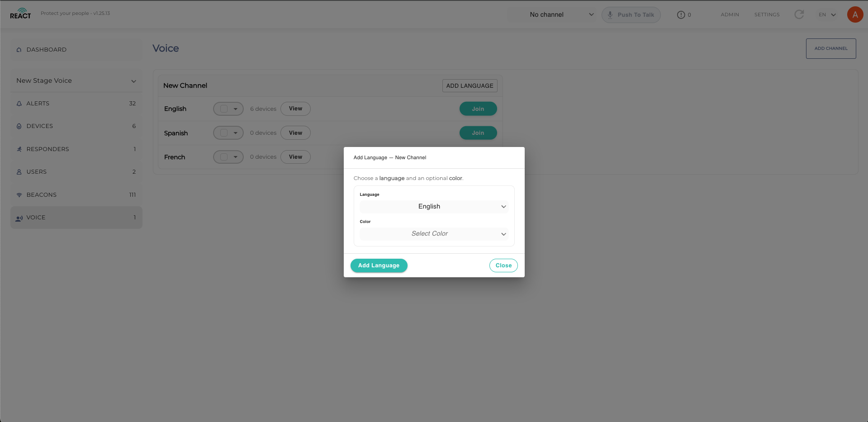868x422 pixels.
Task: Click the '6 devices' text
Action: point(263,109)
